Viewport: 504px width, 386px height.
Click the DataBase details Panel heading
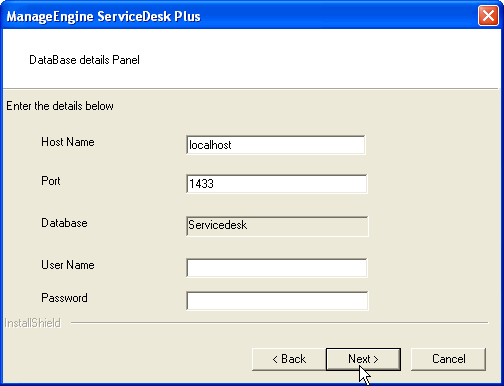84,60
